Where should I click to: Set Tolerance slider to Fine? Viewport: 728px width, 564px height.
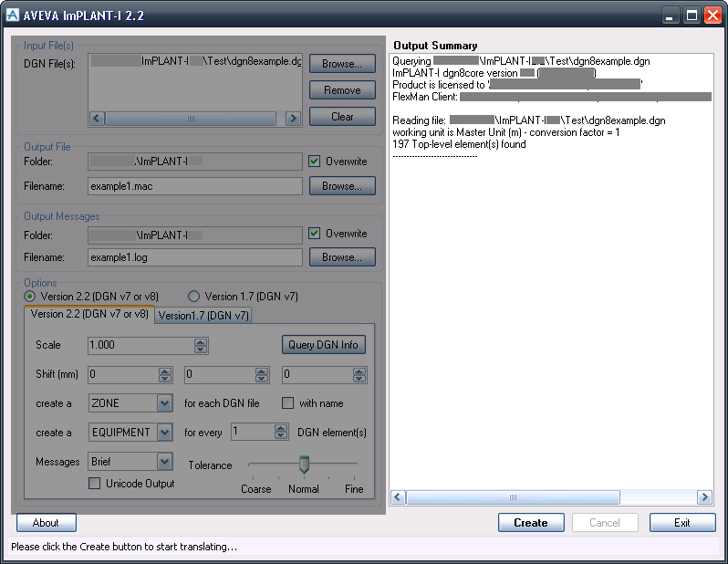pos(354,465)
